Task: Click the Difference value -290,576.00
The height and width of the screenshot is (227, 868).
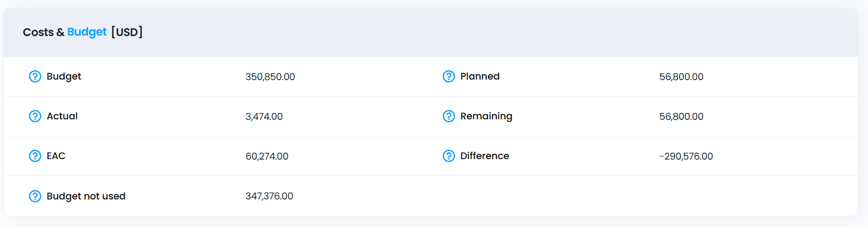Action: (686, 156)
